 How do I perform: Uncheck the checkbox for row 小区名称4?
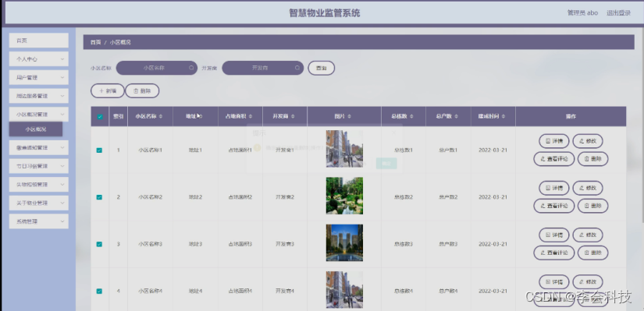pyautogui.click(x=99, y=292)
